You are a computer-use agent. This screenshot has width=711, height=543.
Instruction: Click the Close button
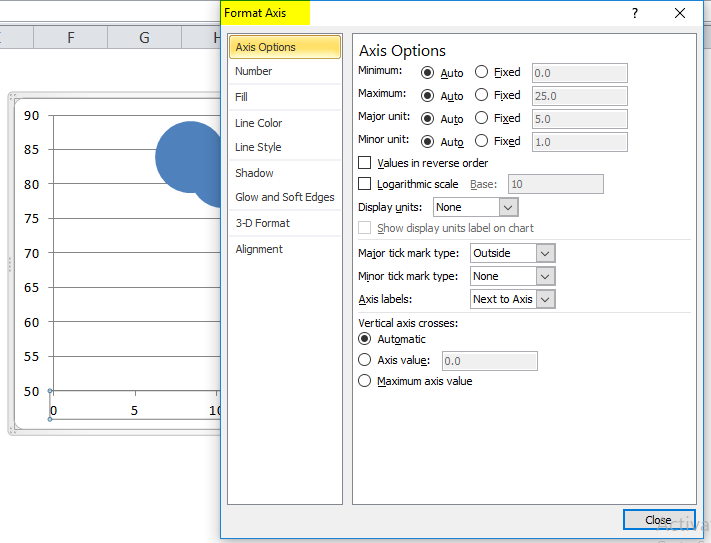click(658, 520)
